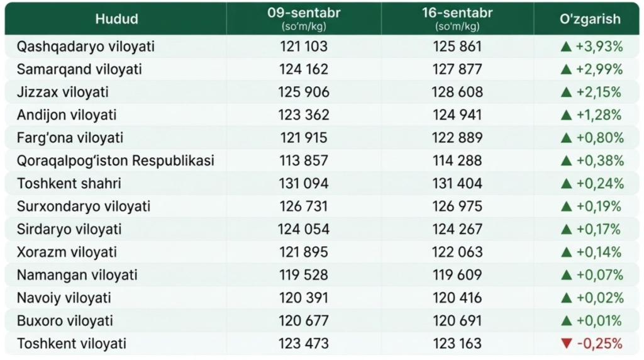Click the 09-sentabr column header
This screenshot has height=360, width=644.
[x=304, y=19]
